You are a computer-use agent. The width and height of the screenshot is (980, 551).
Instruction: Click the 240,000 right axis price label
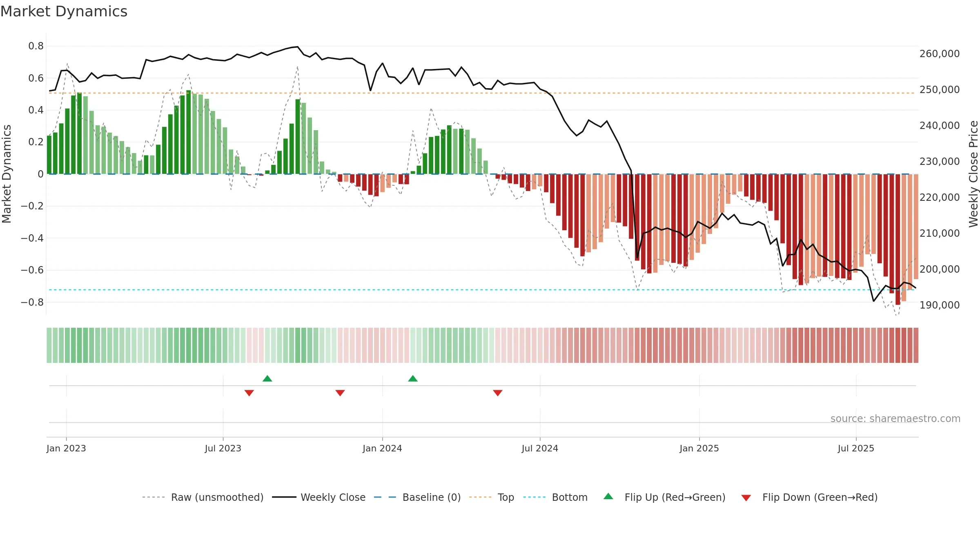point(940,125)
